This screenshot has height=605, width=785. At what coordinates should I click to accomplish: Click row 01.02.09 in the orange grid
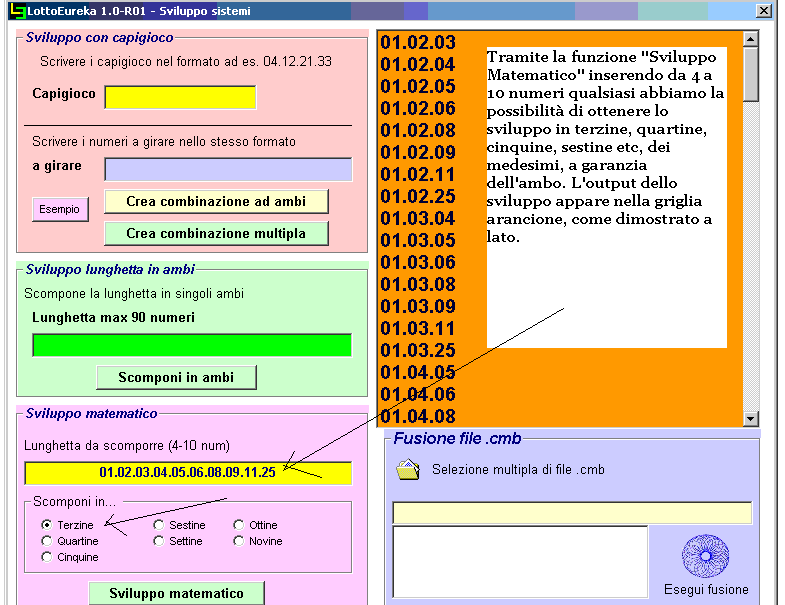pos(418,152)
